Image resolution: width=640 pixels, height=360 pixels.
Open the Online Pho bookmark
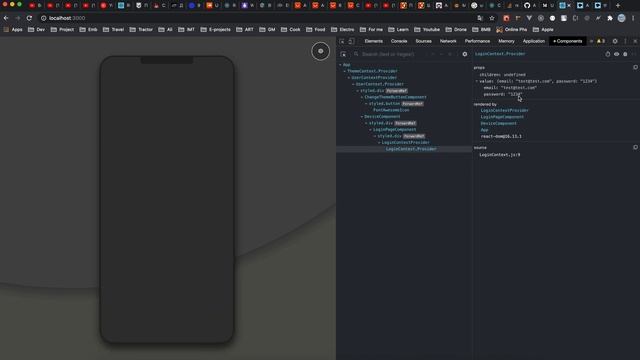tap(512, 29)
